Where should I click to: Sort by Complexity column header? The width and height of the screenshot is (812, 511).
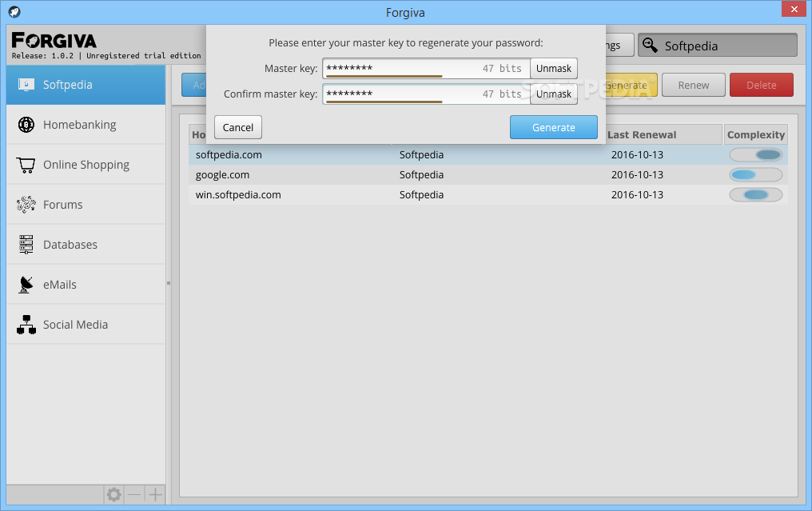pyautogui.click(x=755, y=134)
